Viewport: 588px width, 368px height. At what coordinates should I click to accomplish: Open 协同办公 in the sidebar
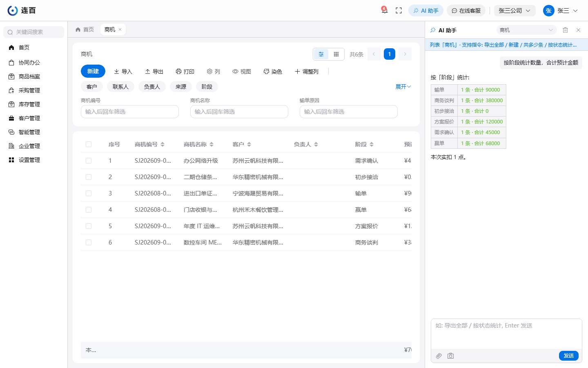click(34, 63)
